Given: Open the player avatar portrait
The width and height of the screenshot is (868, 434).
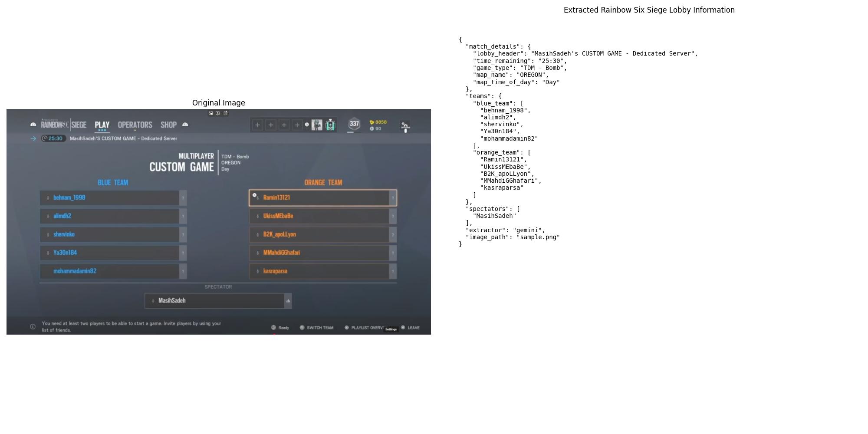Looking at the screenshot, I should point(317,125).
